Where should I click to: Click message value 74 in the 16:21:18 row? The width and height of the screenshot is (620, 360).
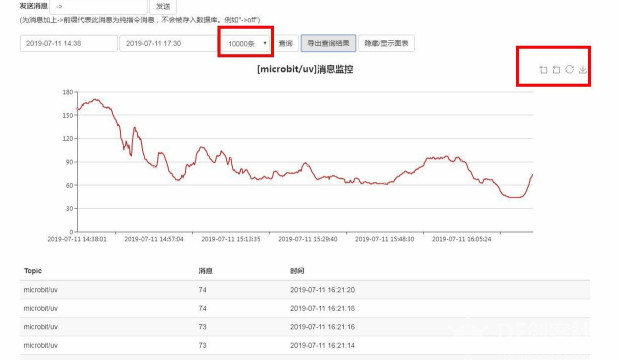[202, 308]
